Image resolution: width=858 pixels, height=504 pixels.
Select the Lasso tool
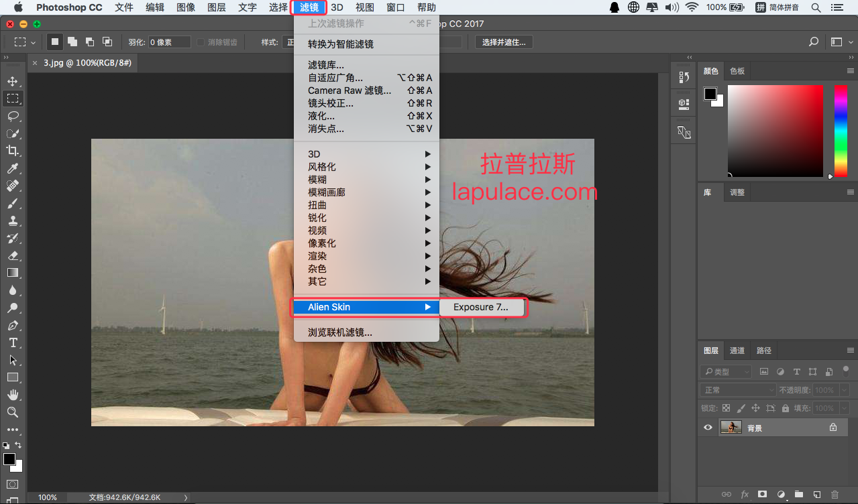(x=12, y=116)
